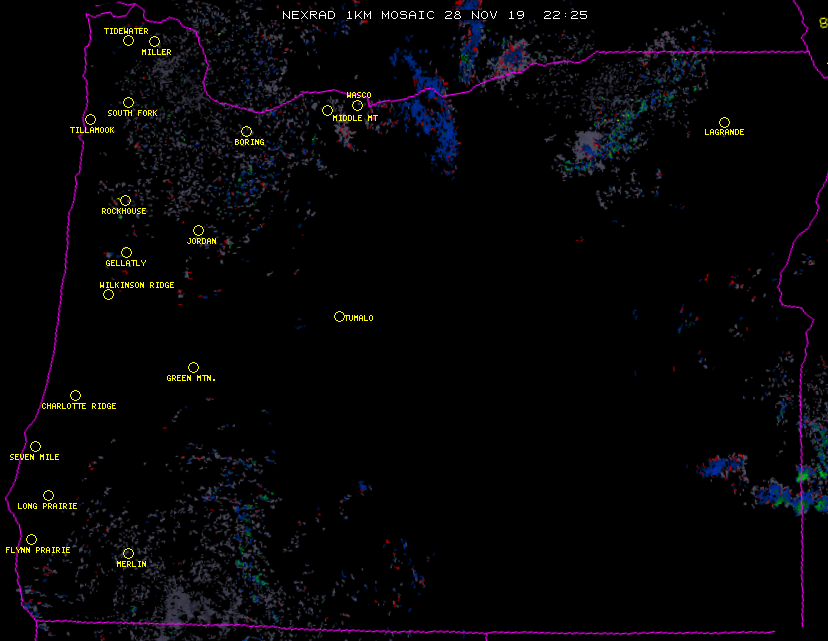This screenshot has height=641, width=828.
Task: Select the Seven Mile station marker
Action: (x=35, y=446)
